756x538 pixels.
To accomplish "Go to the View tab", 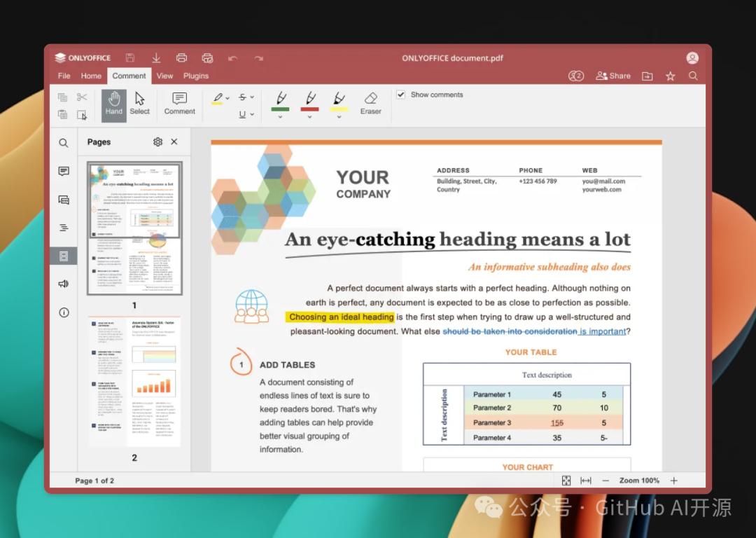I will click(x=164, y=76).
